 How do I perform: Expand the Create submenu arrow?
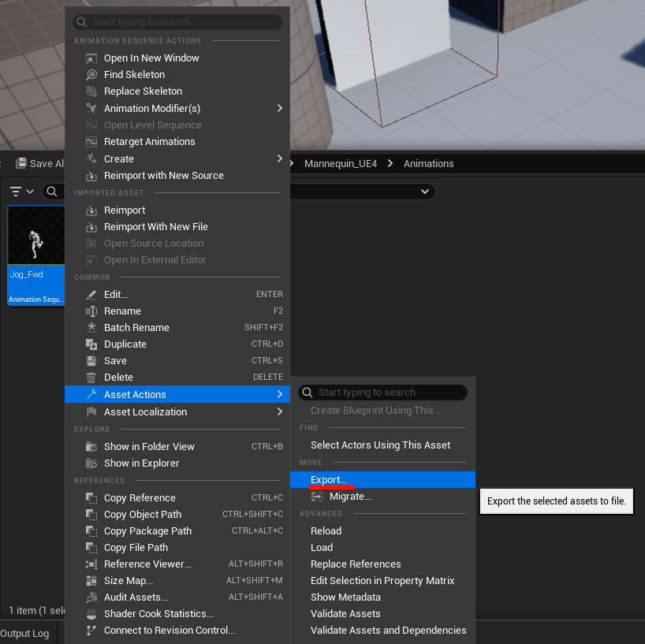tap(279, 158)
